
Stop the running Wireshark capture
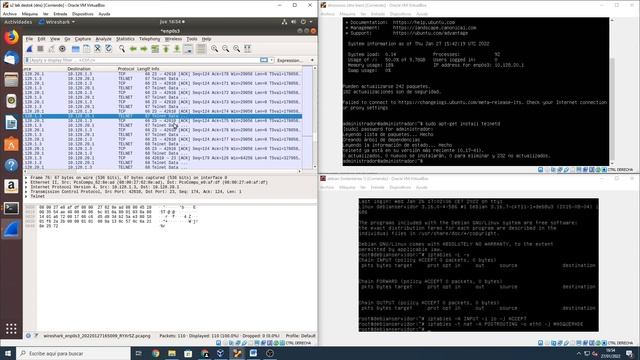pyautogui.click(x=40, y=49)
